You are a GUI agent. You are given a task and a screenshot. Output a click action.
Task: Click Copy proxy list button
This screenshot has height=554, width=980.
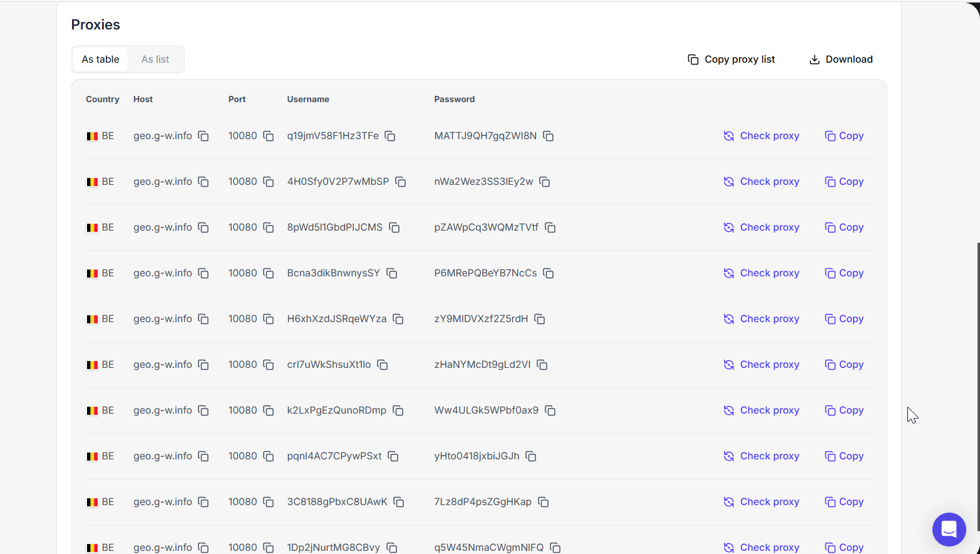click(731, 60)
